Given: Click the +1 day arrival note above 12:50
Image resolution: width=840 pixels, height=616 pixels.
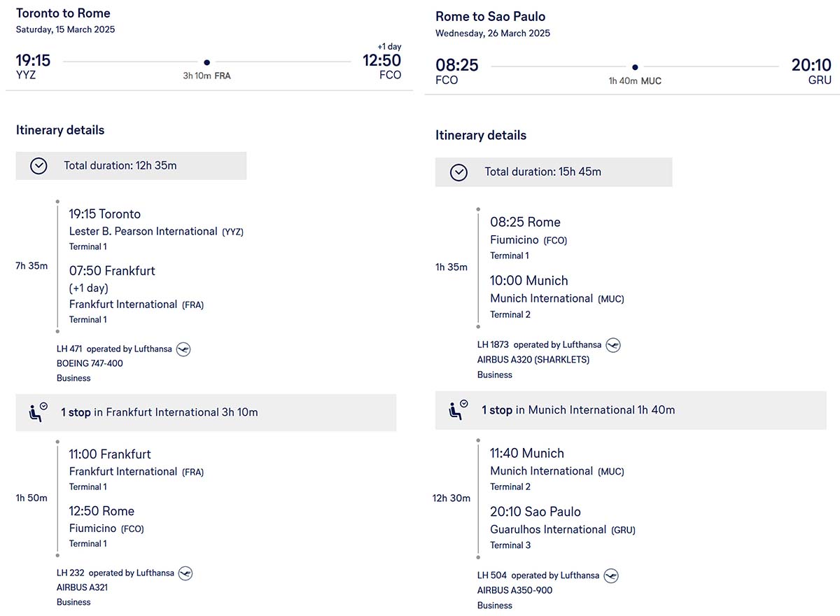Looking at the screenshot, I should [x=389, y=47].
